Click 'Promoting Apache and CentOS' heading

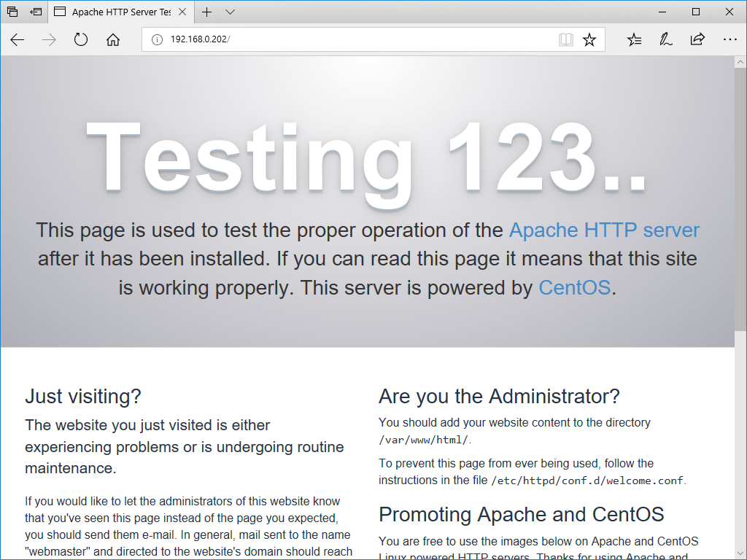pos(521,514)
